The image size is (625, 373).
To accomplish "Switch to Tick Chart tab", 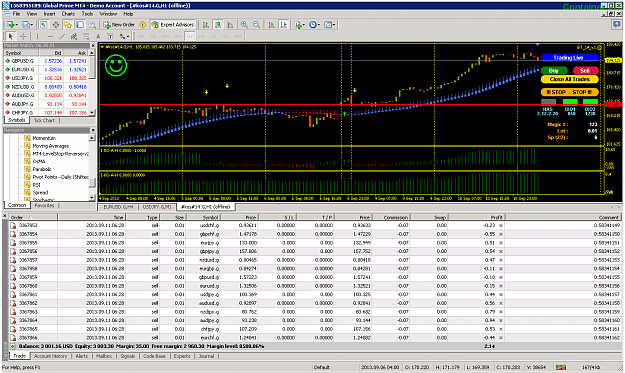I will tap(44, 120).
